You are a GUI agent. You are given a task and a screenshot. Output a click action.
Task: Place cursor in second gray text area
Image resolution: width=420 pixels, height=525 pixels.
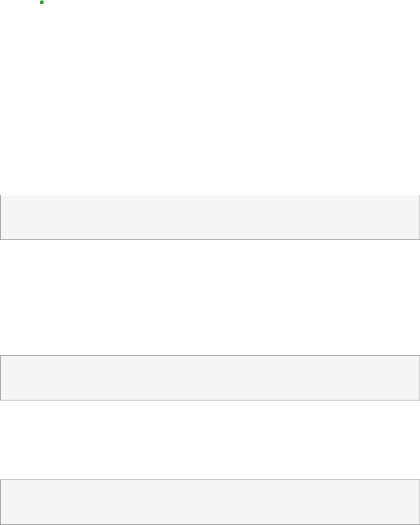click(x=210, y=378)
